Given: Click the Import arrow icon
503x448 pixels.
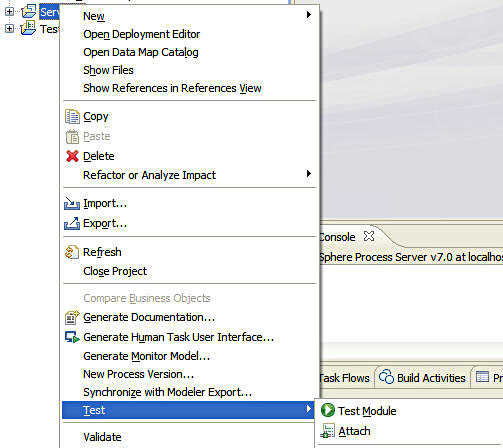Looking at the screenshot, I should tap(72, 203).
